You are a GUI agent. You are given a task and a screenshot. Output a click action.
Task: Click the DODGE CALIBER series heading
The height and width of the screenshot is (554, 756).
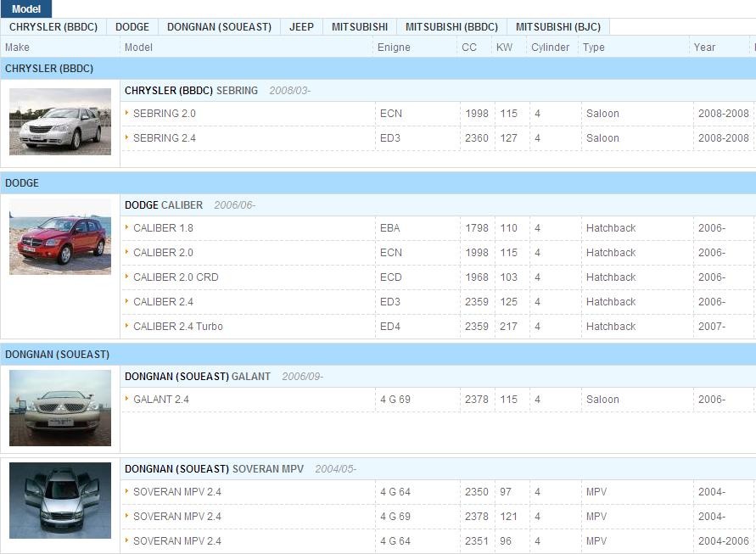coord(164,205)
